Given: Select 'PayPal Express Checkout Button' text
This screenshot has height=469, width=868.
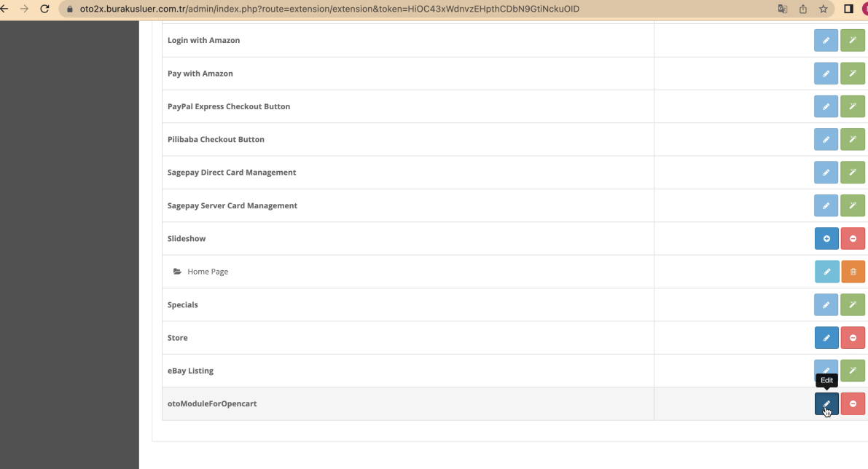Looking at the screenshot, I should pyautogui.click(x=229, y=106).
